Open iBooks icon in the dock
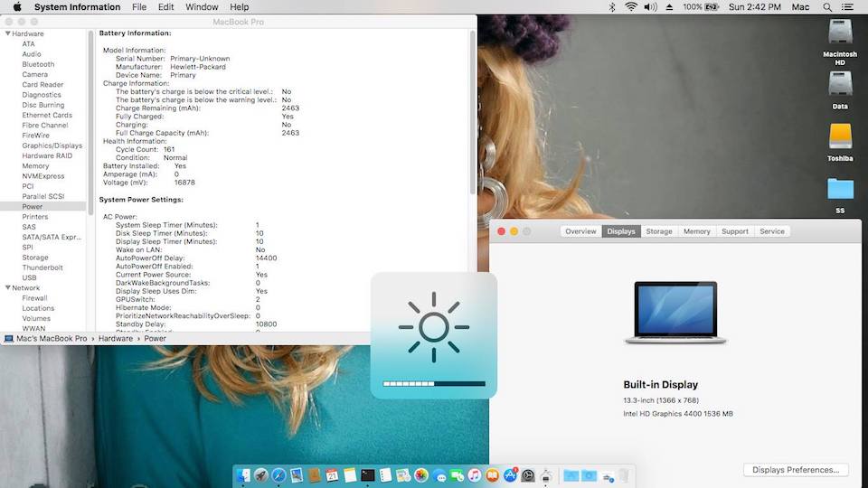 (492, 475)
